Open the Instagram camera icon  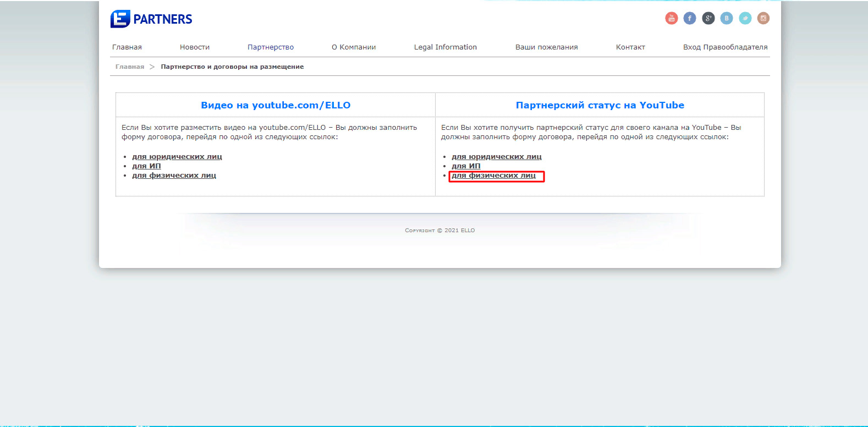763,18
